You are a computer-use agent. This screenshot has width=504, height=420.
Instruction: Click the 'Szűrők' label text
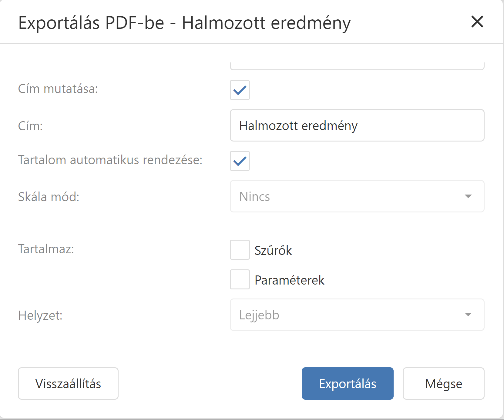pyautogui.click(x=273, y=251)
